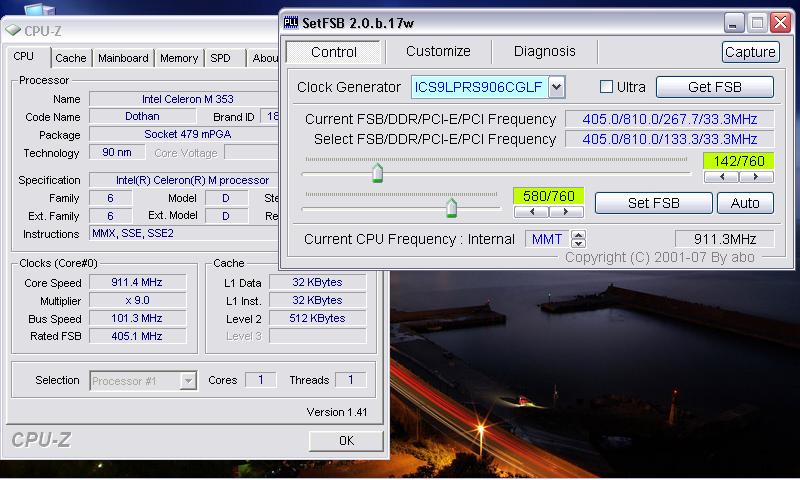Increase the 580/760 value with right arrow

(x=566, y=212)
